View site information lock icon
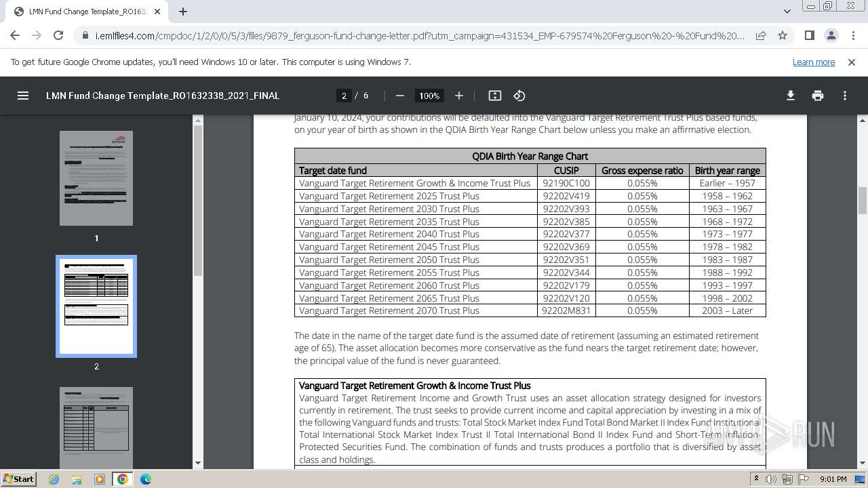Image resolution: width=868 pixels, height=488 pixels. 85,36
